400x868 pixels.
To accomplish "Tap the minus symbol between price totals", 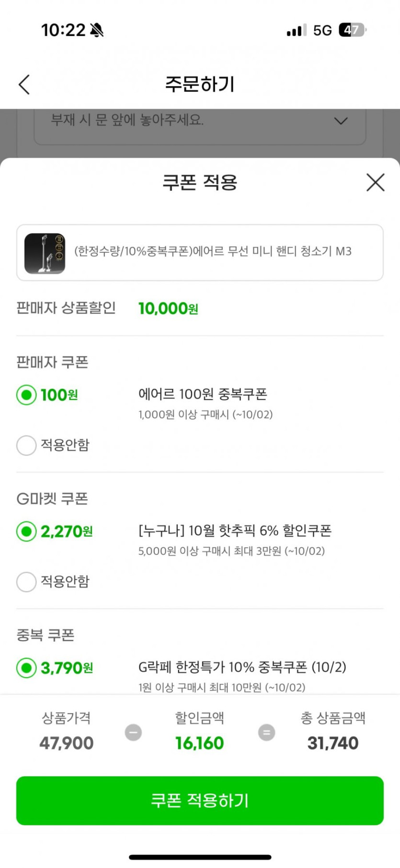I will click(x=133, y=732).
